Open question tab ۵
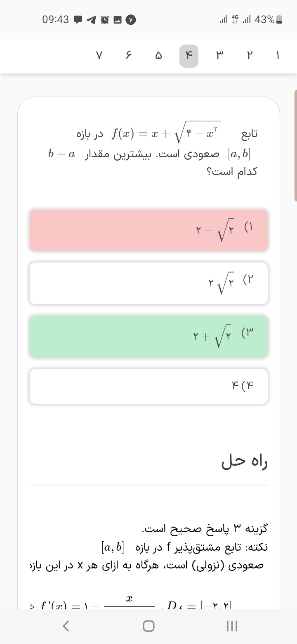The image size is (297, 644). (x=158, y=56)
